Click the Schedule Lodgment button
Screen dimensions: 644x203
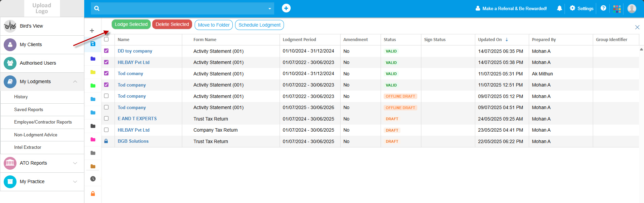(259, 25)
